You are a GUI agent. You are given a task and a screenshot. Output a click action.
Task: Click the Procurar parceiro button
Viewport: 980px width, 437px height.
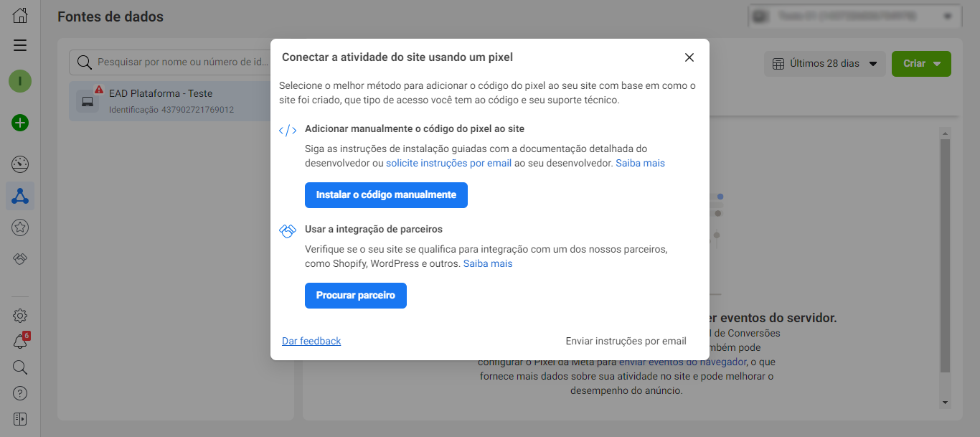click(x=356, y=296)
